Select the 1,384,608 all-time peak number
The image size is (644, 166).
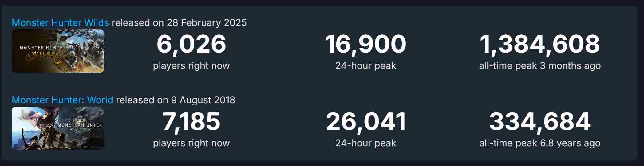coord(539,44)
